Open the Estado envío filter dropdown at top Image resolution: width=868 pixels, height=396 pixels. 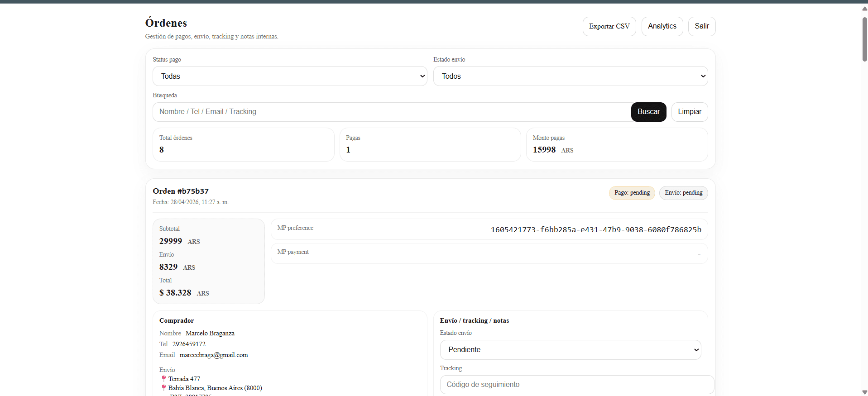point(571,76)
